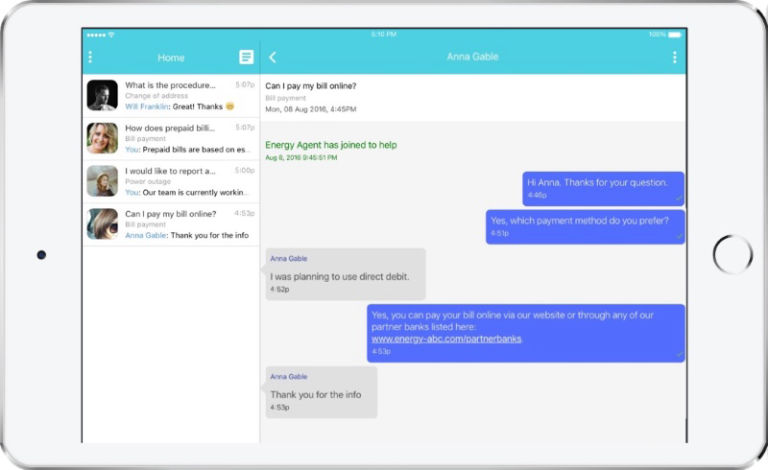Tap the prepaid billing customer's avatar
Image resolution: width=768 pixels, height=470 pixels.
(102, 138)
